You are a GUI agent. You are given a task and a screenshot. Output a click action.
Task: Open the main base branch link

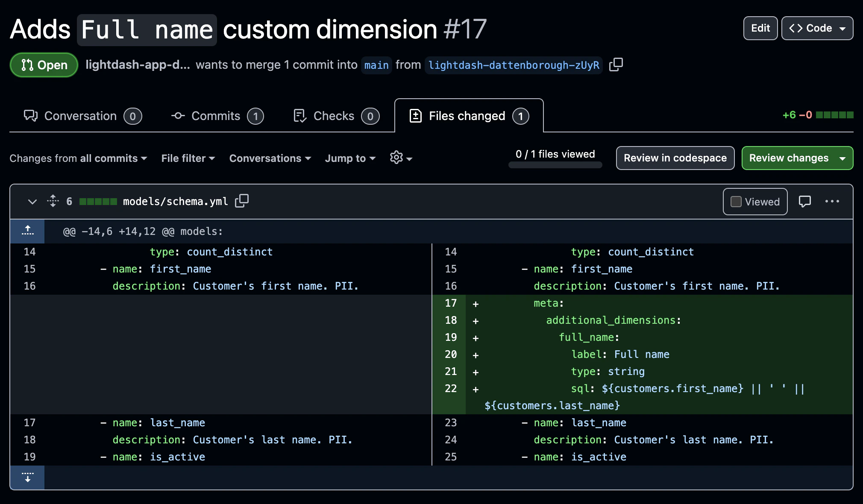click(x=376, y=65)
